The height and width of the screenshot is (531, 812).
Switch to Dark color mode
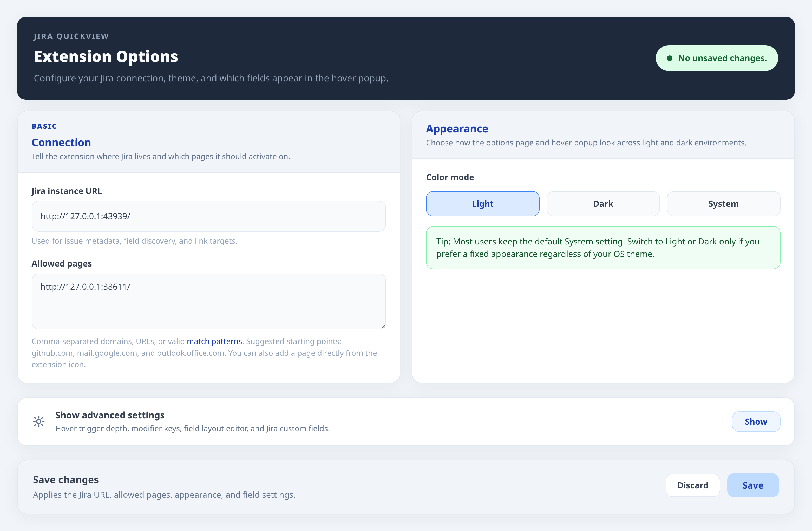(603, 204)
